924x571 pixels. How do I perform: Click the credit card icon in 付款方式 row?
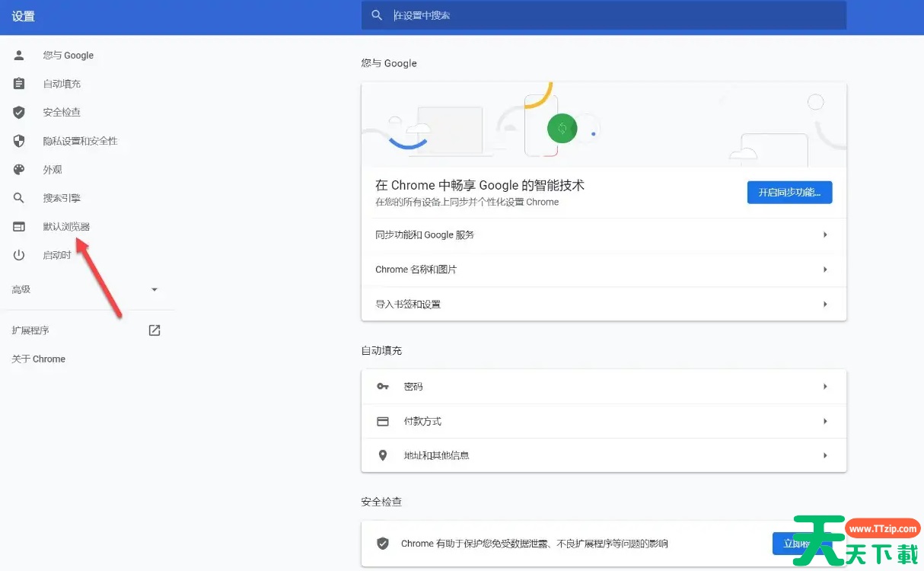(383, 421)
